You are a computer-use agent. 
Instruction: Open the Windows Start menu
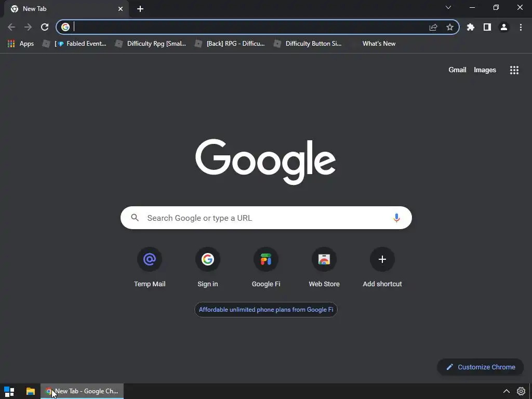coord(9,391)
